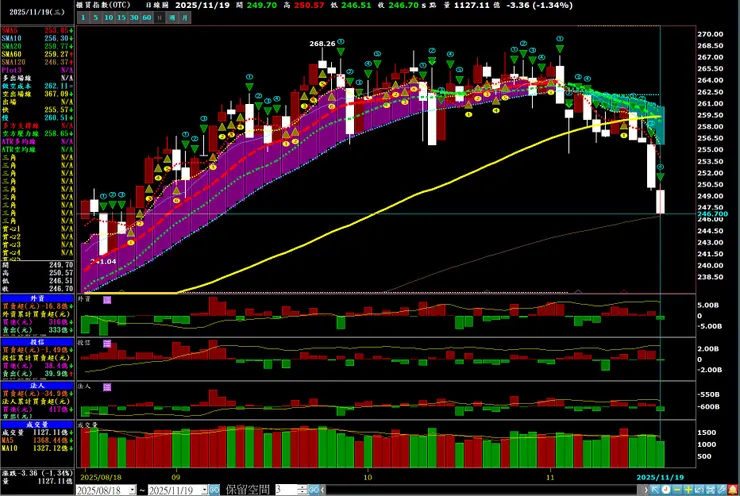The image size is (740, 496).
Task: Select the SMA60 indicator row
Action: click(x=37, y=54)
